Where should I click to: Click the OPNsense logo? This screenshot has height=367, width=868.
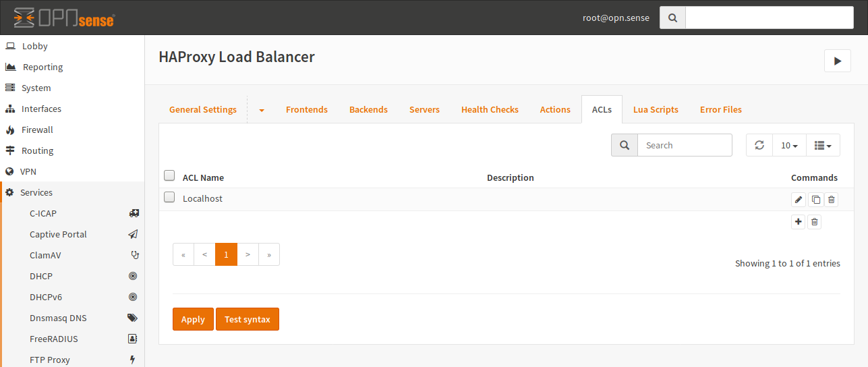click(x=63, y=18)
